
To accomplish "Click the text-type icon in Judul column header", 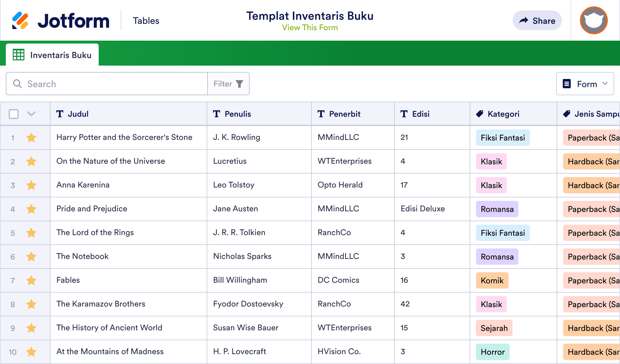I will pos(60,114).
